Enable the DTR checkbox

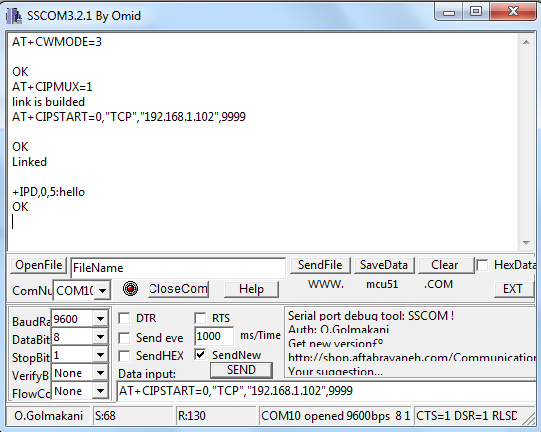[124, 318]
